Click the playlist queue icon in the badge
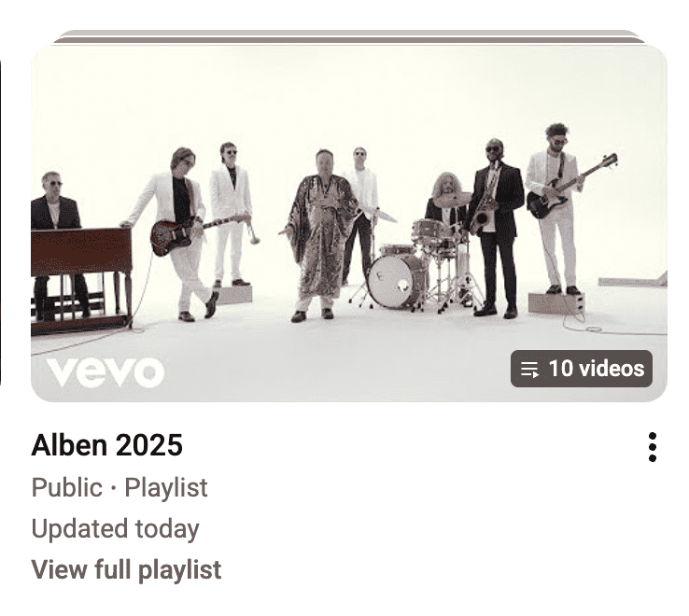This screenshot has height=616, width=689. [529, 369]
